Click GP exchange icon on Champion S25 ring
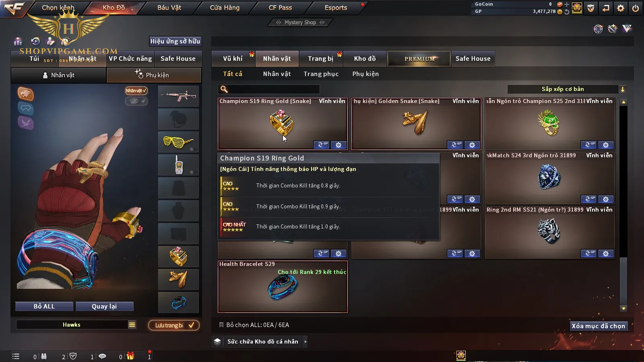The width and height of the screenshot is (644, 362). point(588,145)
